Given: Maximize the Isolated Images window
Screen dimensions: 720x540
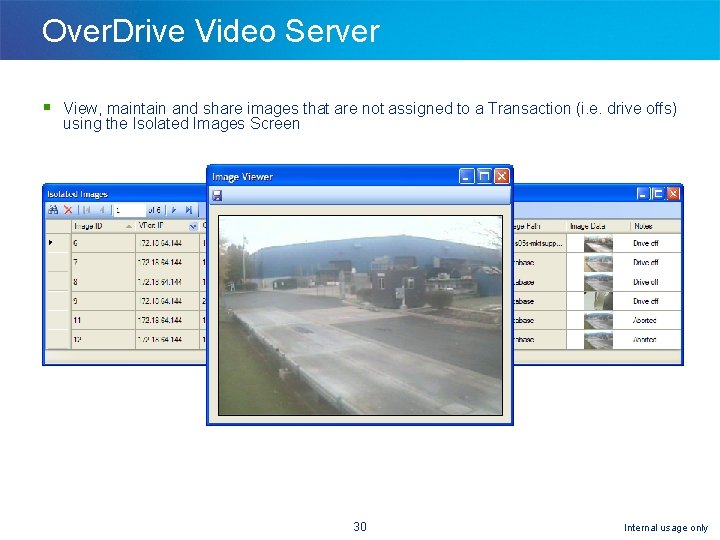Looking at the screenshot, I should (658, 194).
